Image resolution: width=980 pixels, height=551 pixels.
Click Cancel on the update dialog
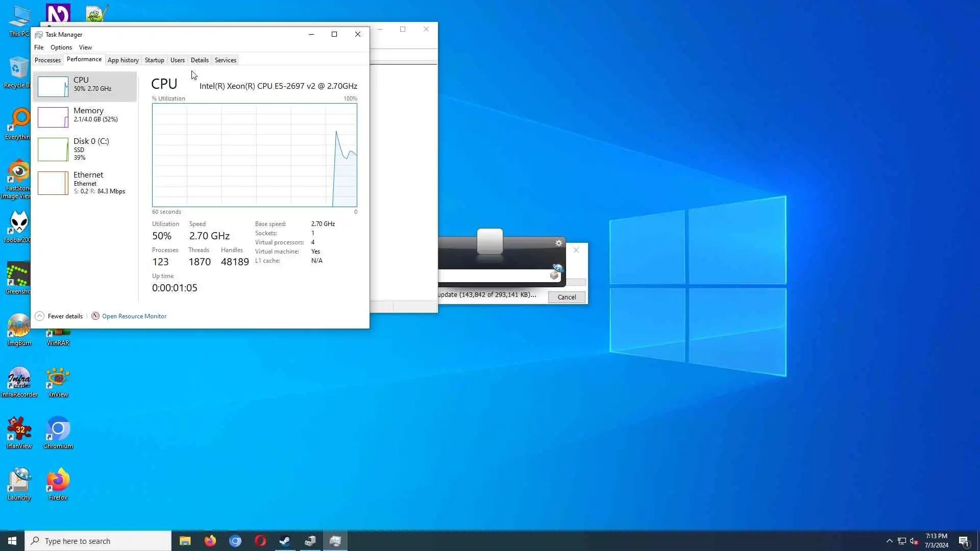(x=567, y=297)
